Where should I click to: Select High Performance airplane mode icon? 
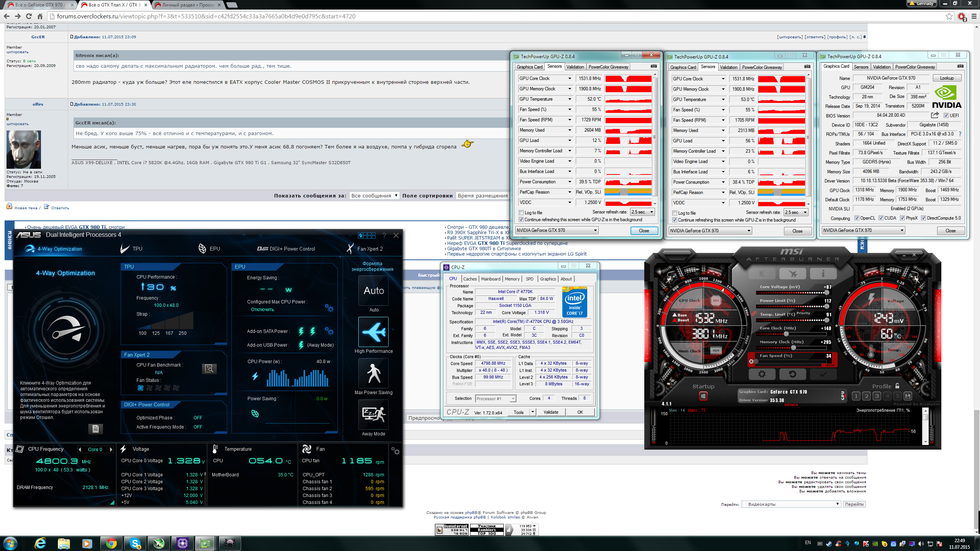[x=373, y=332]
